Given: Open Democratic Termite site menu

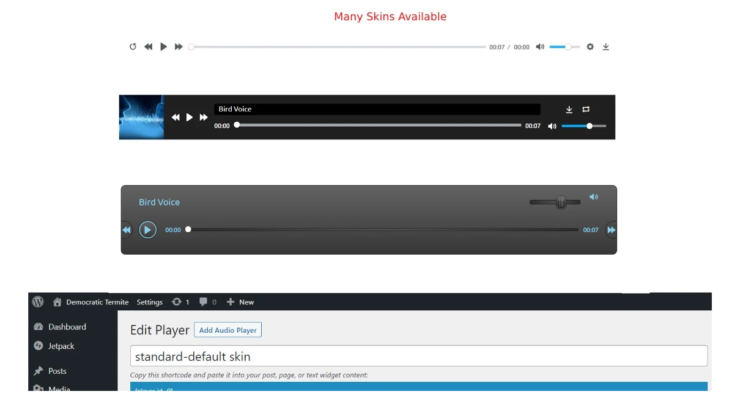Looking at the screenshot, I should point(90,302).
